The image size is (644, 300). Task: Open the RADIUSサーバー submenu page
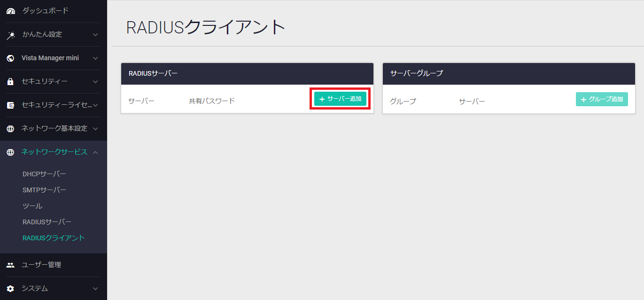pyautogui.click(x=47, y=222)
